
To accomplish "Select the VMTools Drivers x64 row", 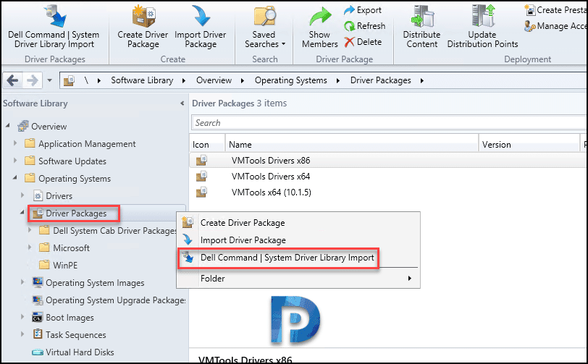I will click(x=389, y=176).
